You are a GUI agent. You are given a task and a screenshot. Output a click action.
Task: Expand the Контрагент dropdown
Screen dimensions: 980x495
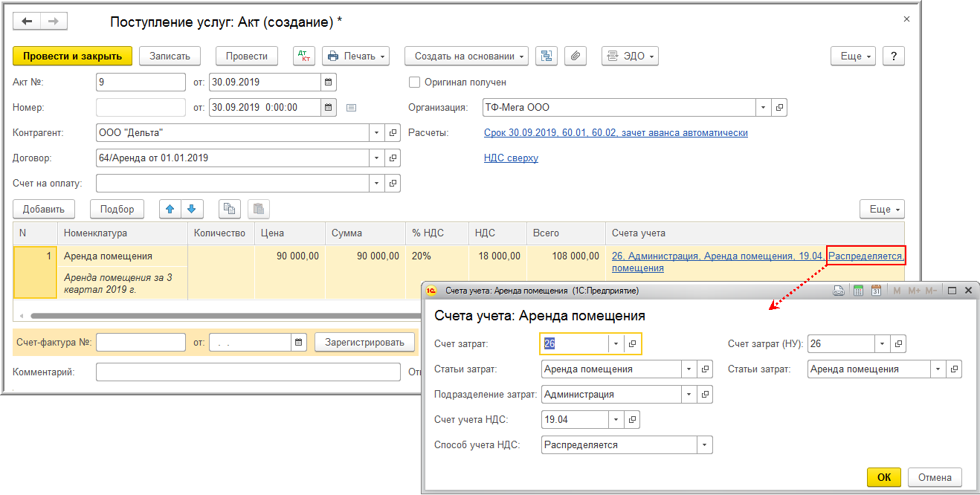click(x=375, y=133)
